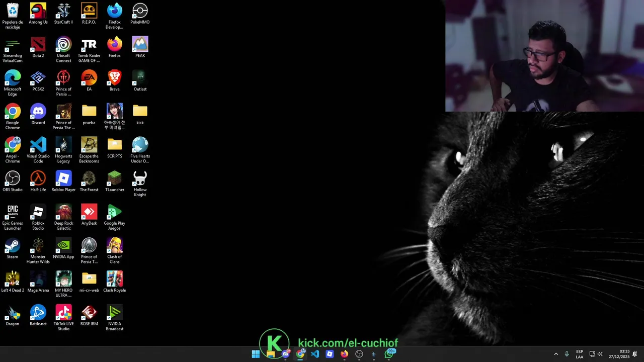Viewport: 644px width, 362px height.
Task: Select Deep Rock Galactic shortcut
Action: (x=63, y=218)
